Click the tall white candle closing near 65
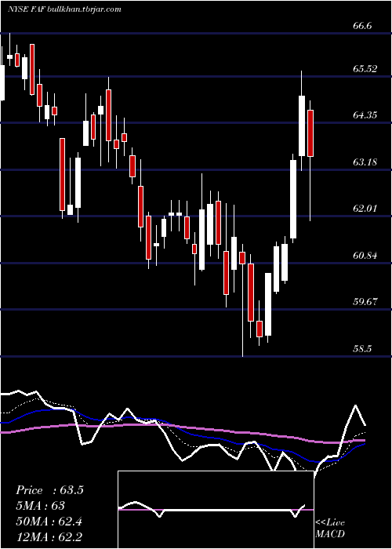392x549 pixels. pos(302,125)
